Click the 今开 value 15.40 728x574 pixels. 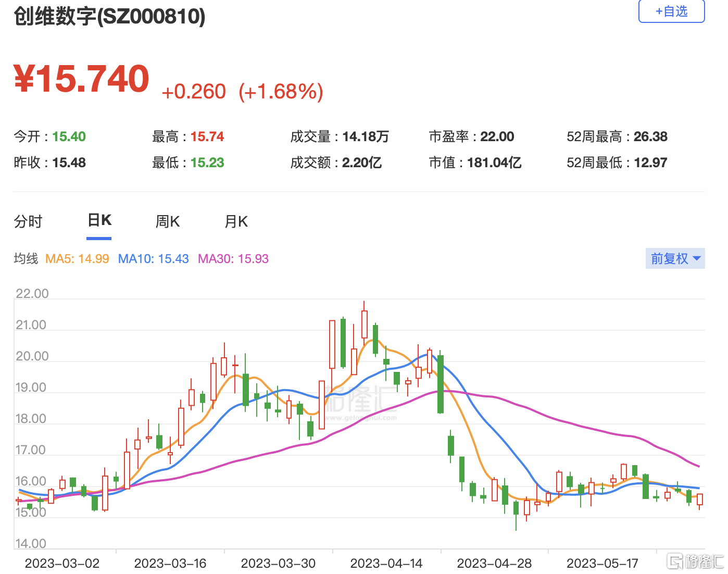click(69, 136)
